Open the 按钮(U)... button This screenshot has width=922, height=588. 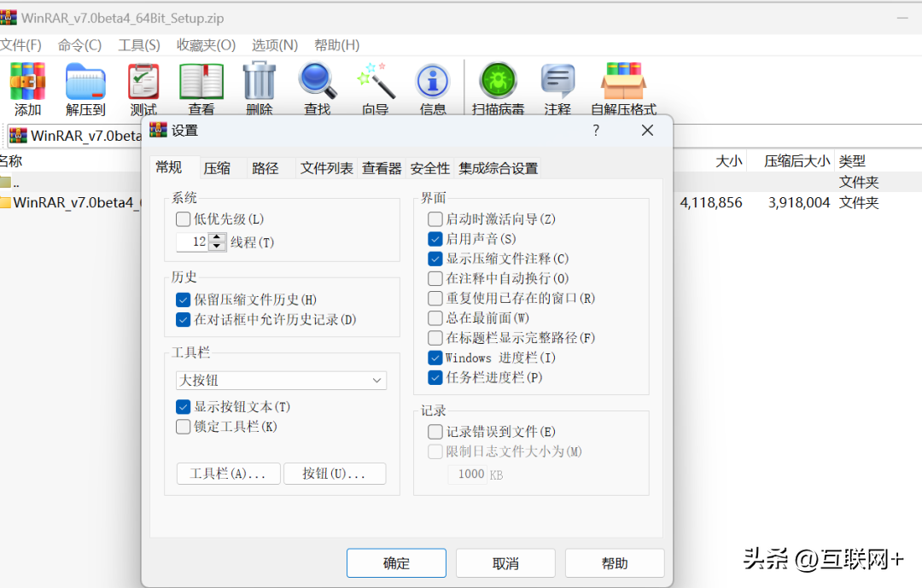tap(335, 474)
